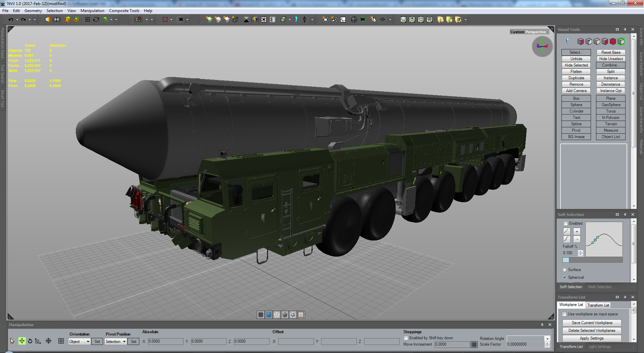The width and height of the screenshot is (644, 353).
Task: Click the Undo icon on the toolbar
Action: pyautogui.click(x=11, y=19)
